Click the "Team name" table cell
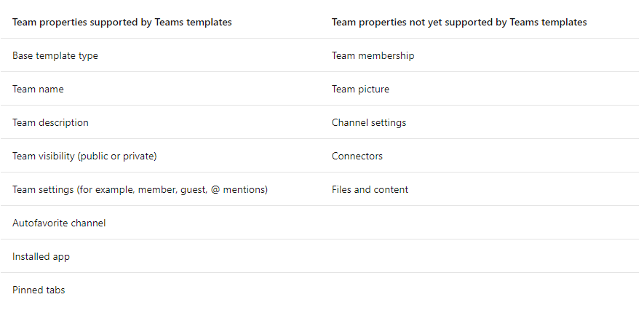 (38, 90)
